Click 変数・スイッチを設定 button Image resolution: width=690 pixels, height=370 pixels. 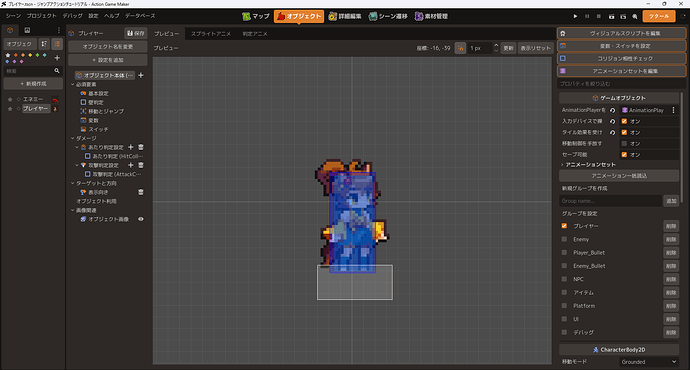[622, 46]
